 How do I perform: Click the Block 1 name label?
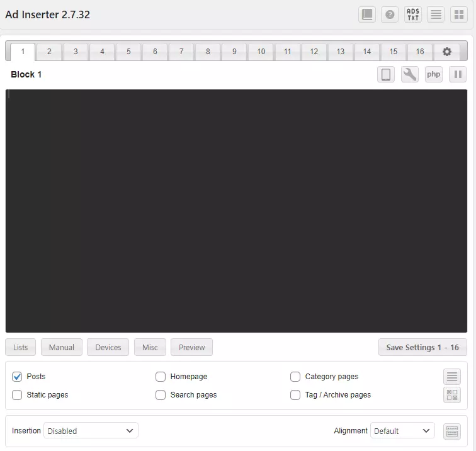(26, 74)
